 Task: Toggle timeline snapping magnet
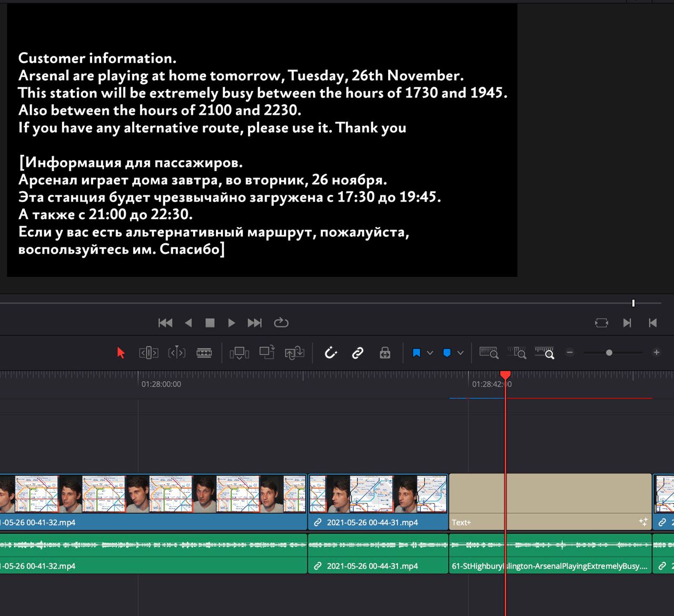(331, 353)
